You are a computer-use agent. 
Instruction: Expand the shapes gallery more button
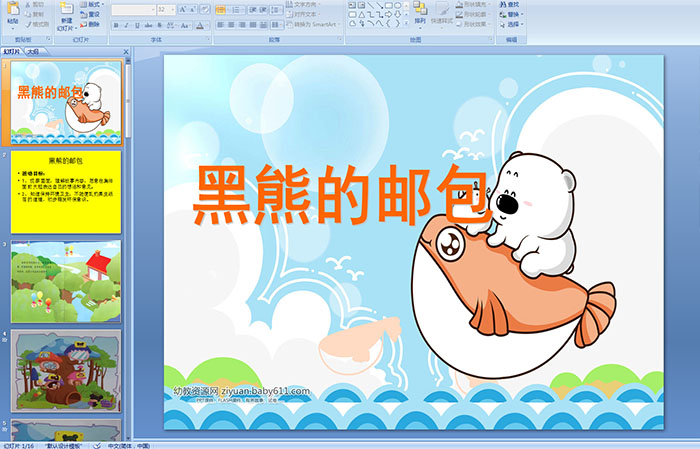tap(406, 23)
